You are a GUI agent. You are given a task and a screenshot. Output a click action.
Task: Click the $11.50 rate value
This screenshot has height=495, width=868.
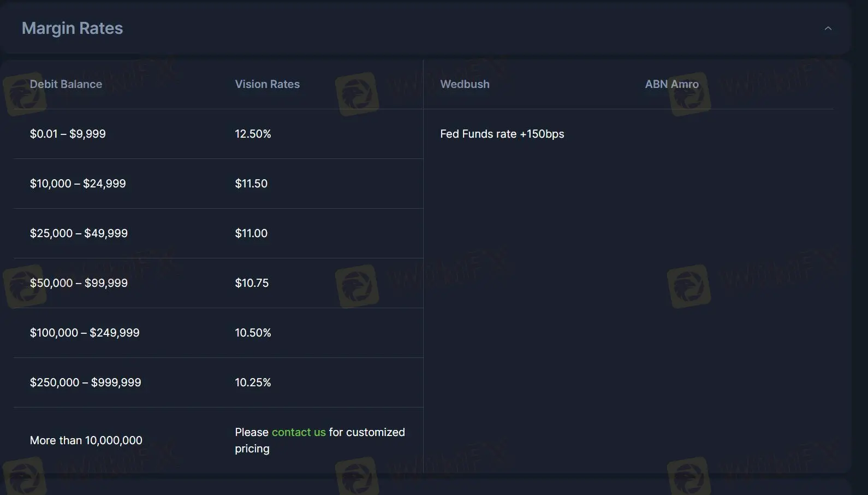click(x=251, y=184)
